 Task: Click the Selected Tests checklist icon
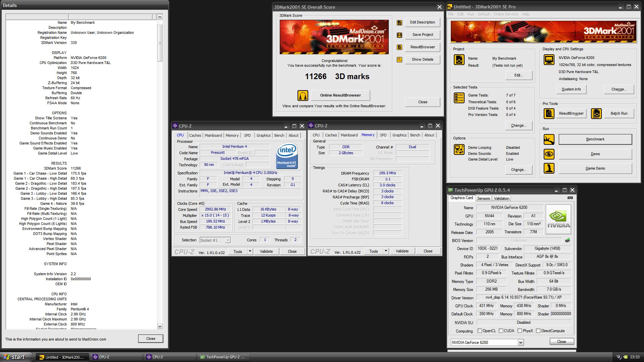point(459,98)
